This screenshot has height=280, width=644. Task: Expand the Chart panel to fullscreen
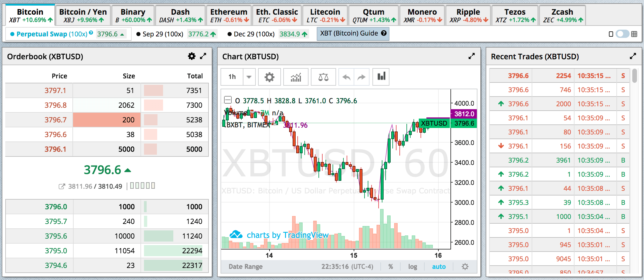pyautogui.click(x=472, y=56)
